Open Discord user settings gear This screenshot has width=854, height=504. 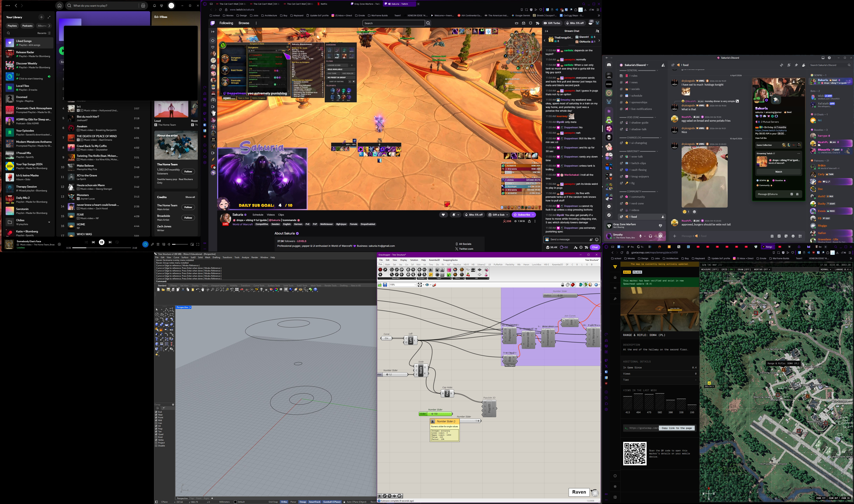(x=660, y=236)
